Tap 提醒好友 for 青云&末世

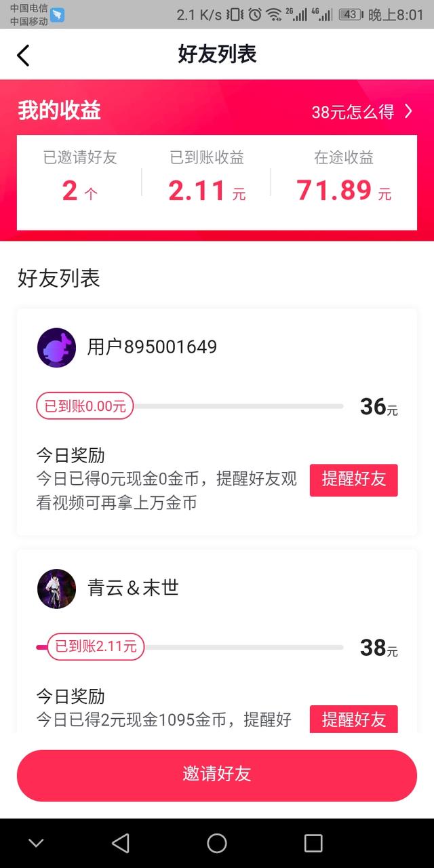pos(353,719)
